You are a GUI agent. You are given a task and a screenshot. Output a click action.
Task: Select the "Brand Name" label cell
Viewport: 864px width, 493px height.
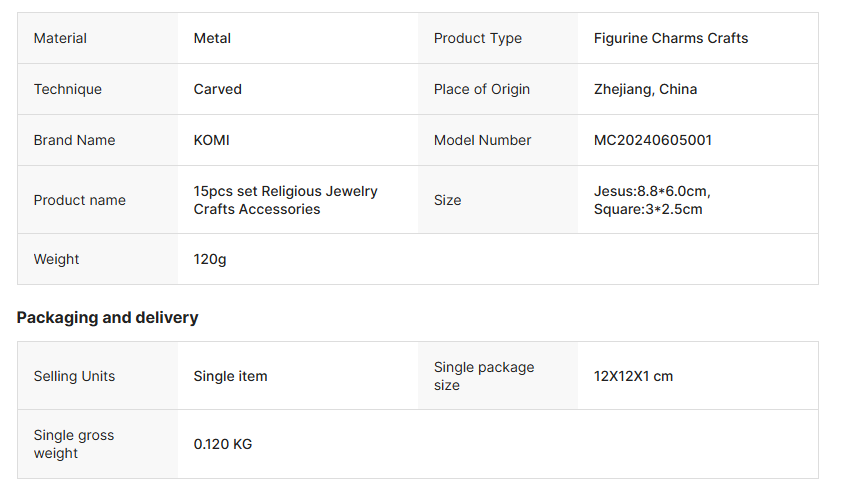tap(75, 140)
